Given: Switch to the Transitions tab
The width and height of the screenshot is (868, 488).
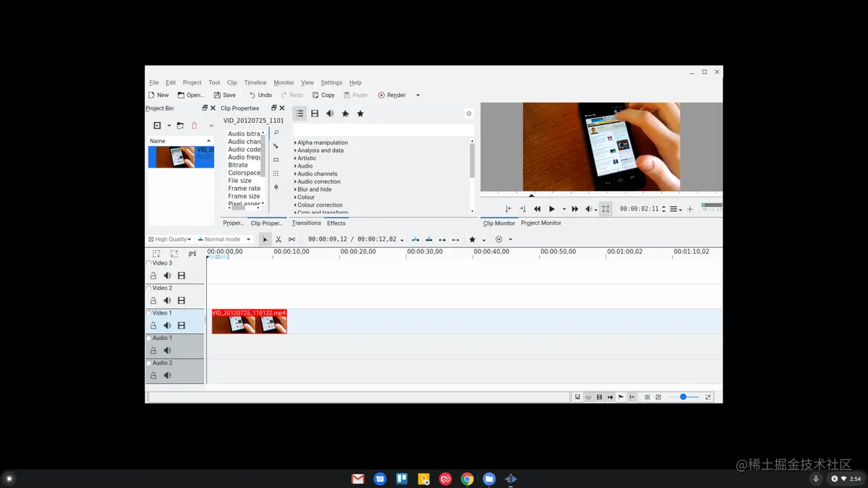Looking at the screenshot, I should (306, 223).
